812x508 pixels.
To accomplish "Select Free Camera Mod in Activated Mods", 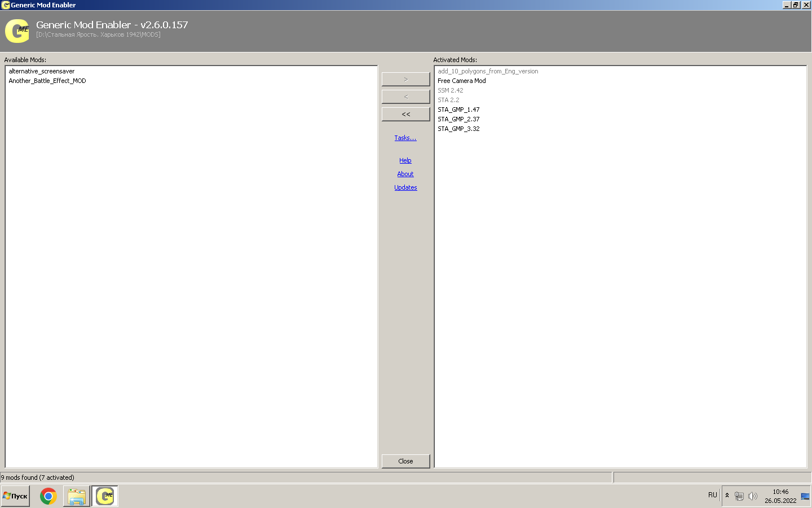I will (x=462, y=81).
